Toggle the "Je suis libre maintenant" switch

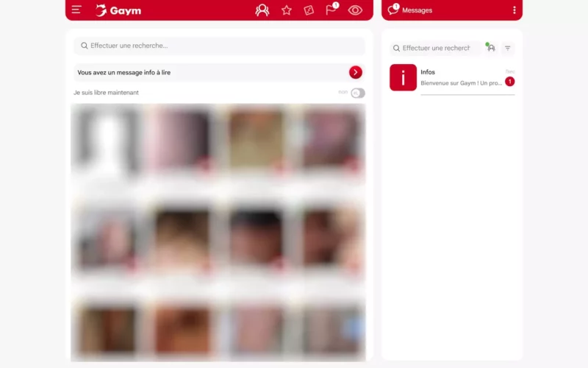point(358,93)
